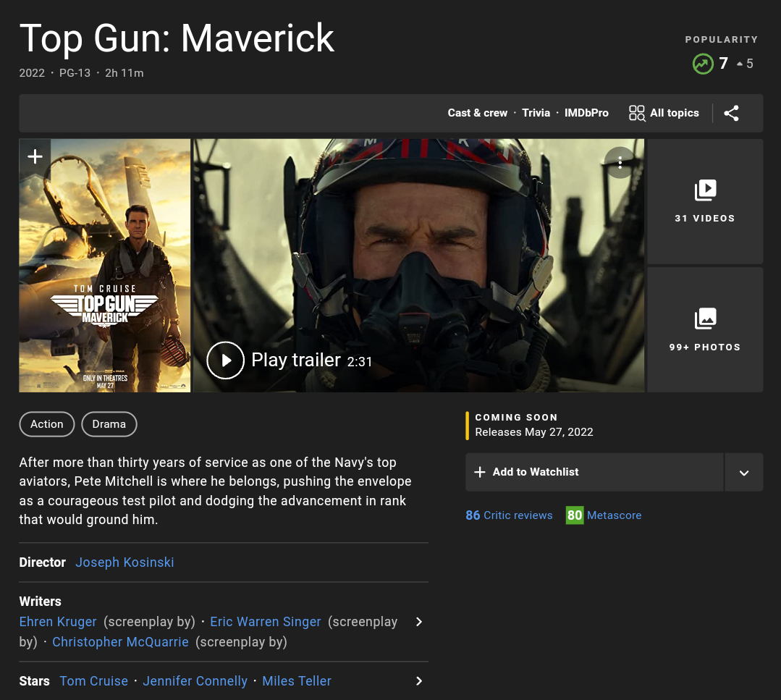Click the Director label

(42, 562)
